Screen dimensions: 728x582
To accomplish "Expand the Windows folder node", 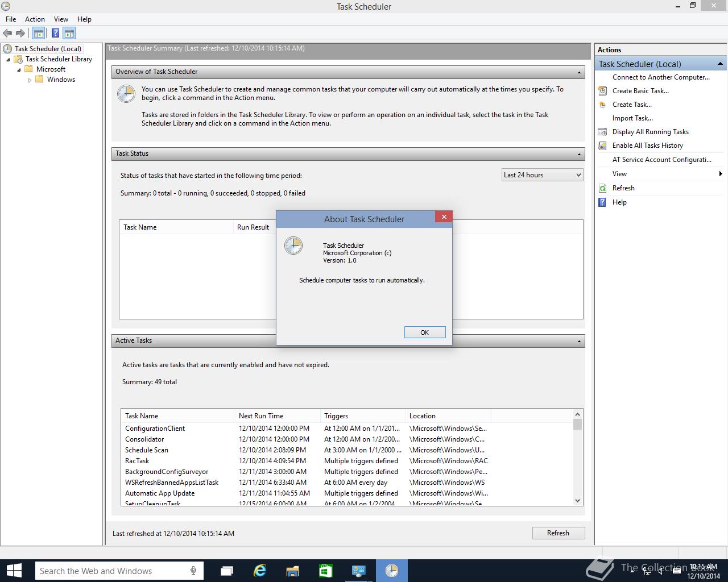I will pyautogui.click(x=30, y=80).
